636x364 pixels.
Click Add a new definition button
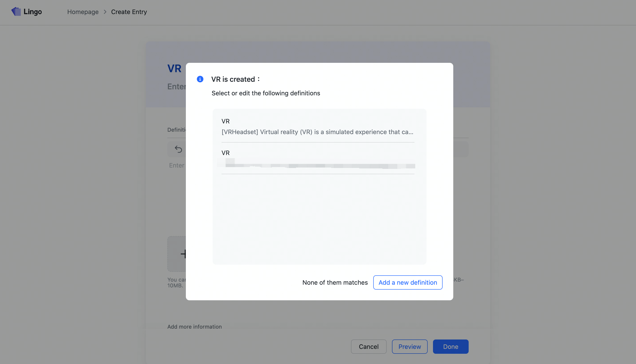[407, 282]
